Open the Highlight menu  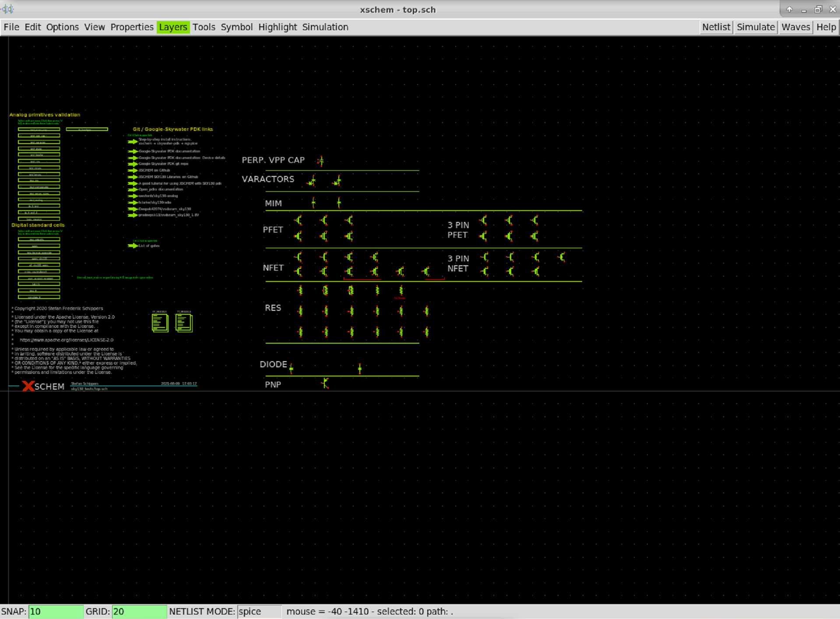click(x=278, y=27)
